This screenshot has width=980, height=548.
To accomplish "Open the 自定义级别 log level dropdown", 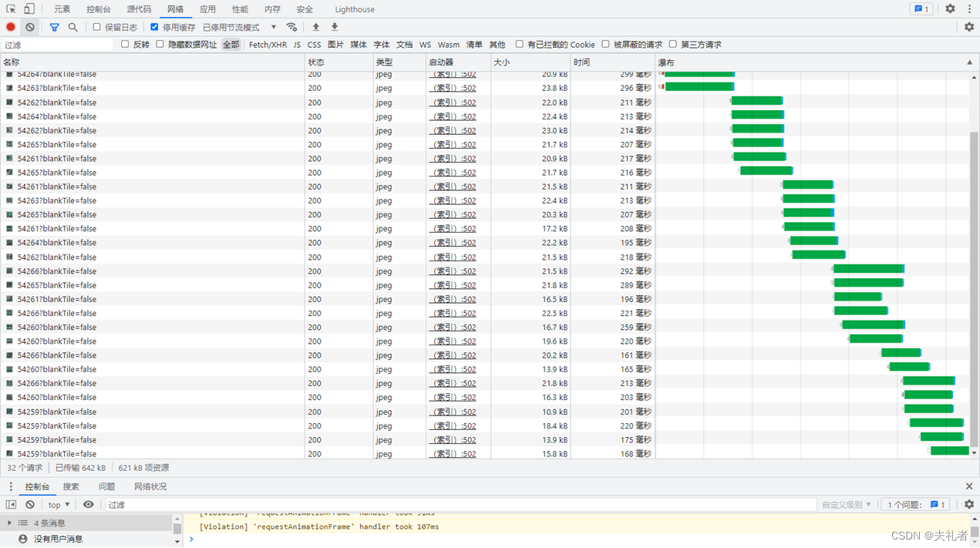I will [x=846, y=505].
